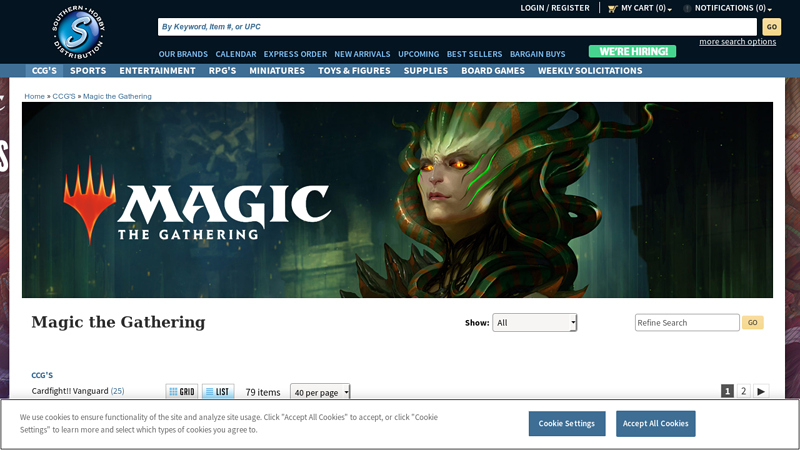The image size is (800, 450).
Task: View New Arrivals
Action: (x=362, y=54)
